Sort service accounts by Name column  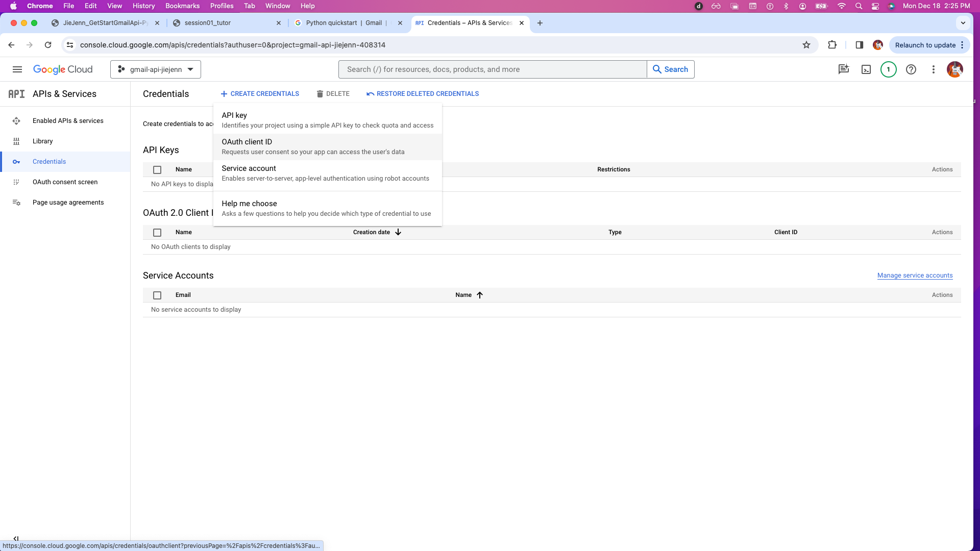(469, 295)
